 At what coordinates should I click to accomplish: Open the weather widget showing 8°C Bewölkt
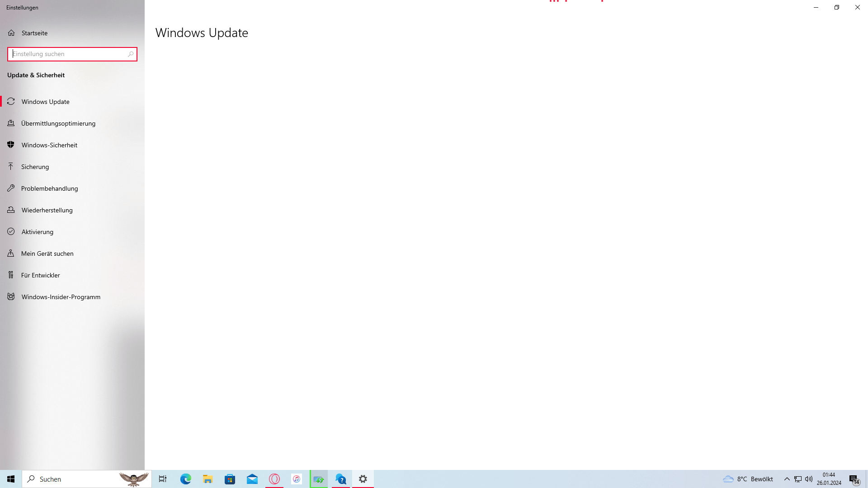point(748,479)
